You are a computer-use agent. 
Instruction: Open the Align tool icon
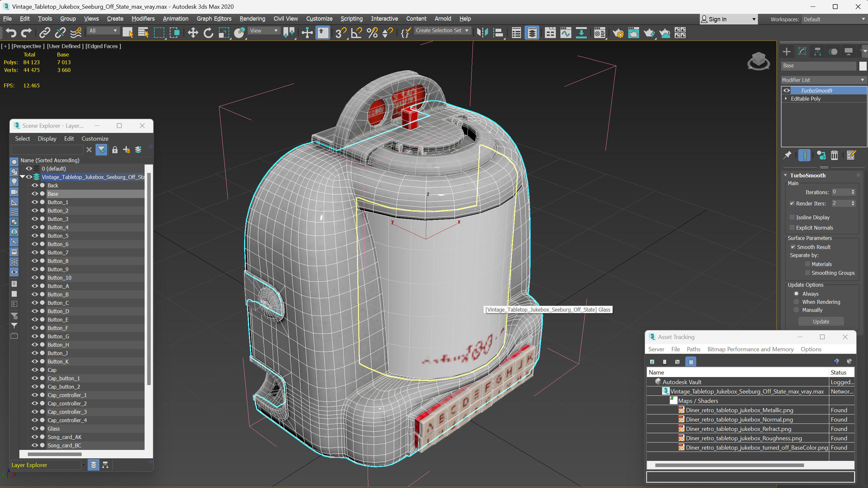(498, 33)
